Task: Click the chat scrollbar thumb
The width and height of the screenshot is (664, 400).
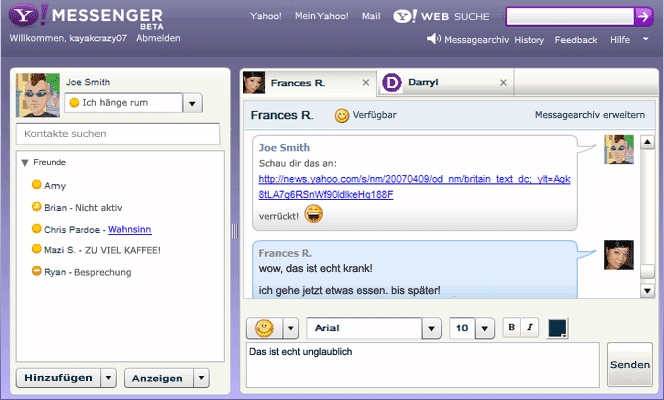Action: (647, 271)
